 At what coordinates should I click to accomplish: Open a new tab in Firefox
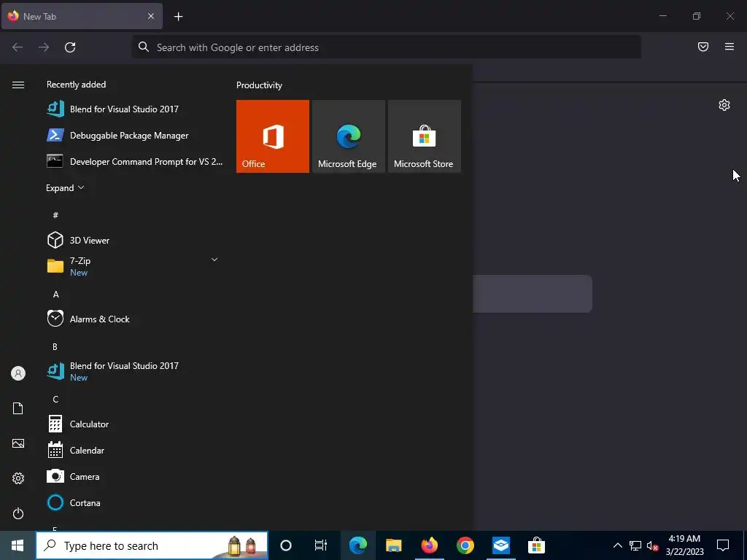tap(178, 17)
